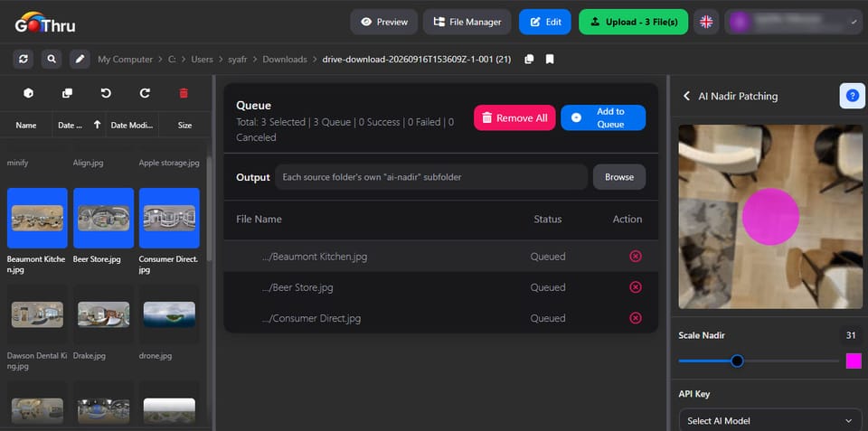Copy the folder path icon
Image resolution: width=868 pixels, height=431 pixels.
click(x=529, y=60)
